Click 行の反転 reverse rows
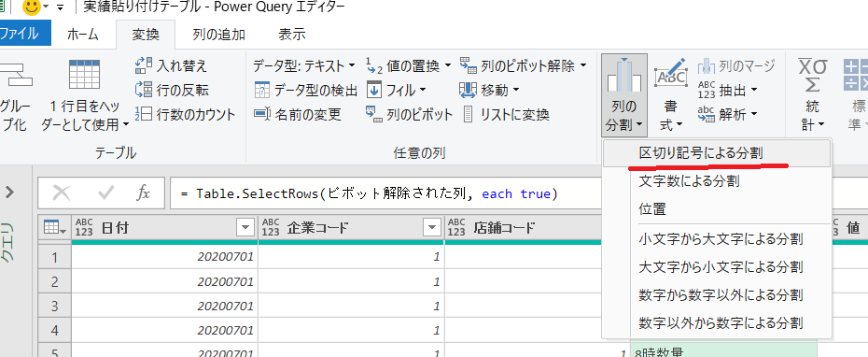 (172, 90)
